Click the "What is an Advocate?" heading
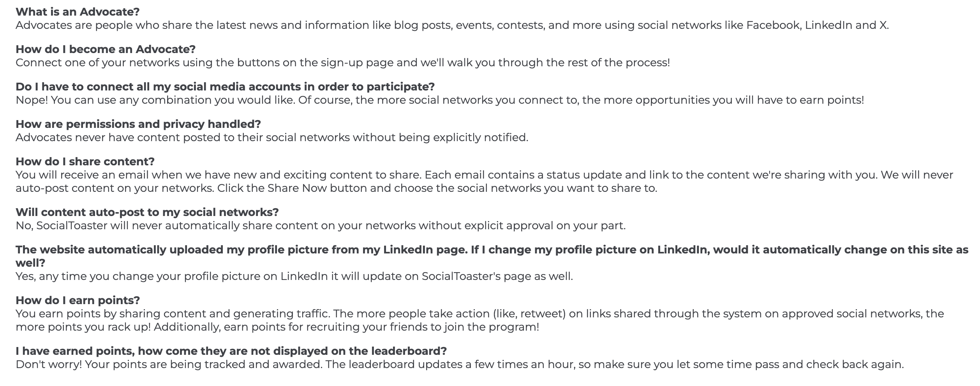The height and width of the screenshot is (386, 980). (x=77, y=12)
